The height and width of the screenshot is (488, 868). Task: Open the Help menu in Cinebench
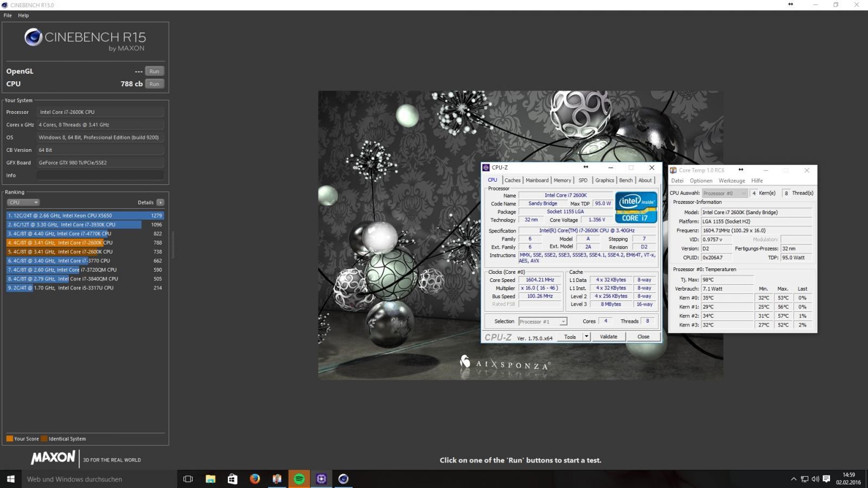coord(23,15)
